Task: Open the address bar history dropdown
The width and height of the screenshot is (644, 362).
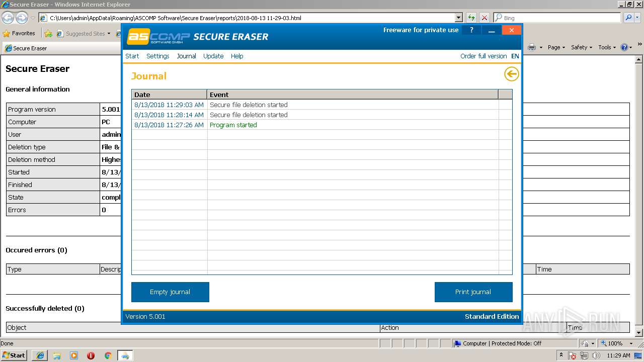Action: (458, 18)
